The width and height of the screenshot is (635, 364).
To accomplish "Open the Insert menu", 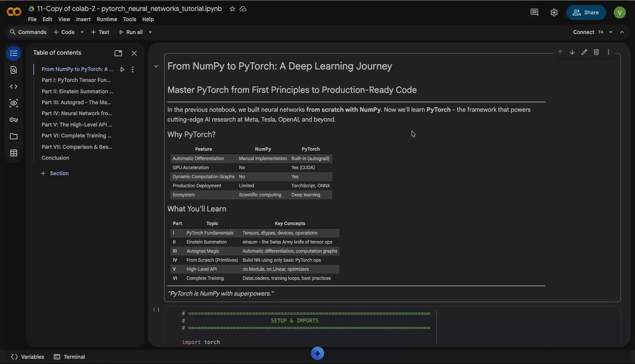I will coord(83,19).
